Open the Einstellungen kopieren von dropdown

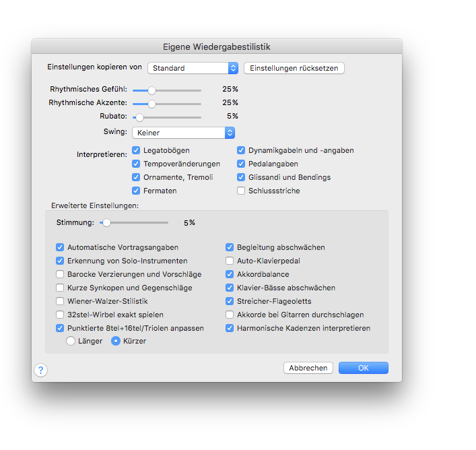193,68
